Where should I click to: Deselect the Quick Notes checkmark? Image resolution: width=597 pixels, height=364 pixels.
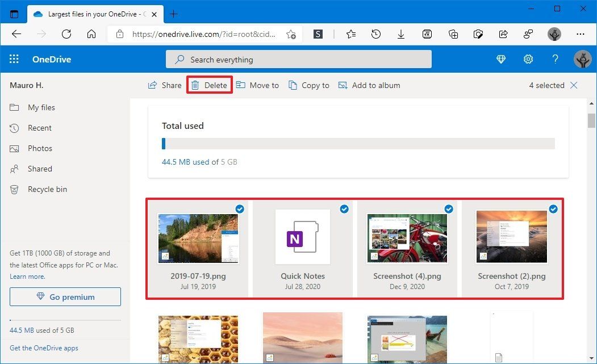pos(344,209)
